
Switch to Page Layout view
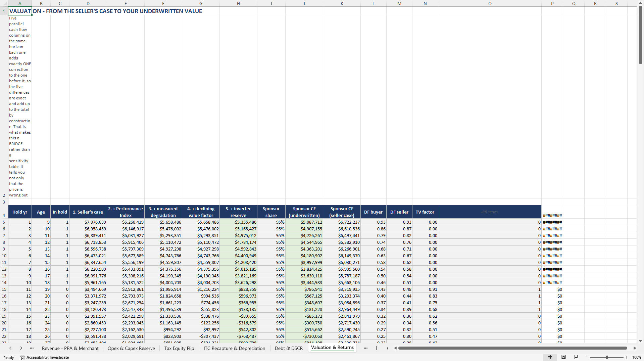(x=563, y=357)
